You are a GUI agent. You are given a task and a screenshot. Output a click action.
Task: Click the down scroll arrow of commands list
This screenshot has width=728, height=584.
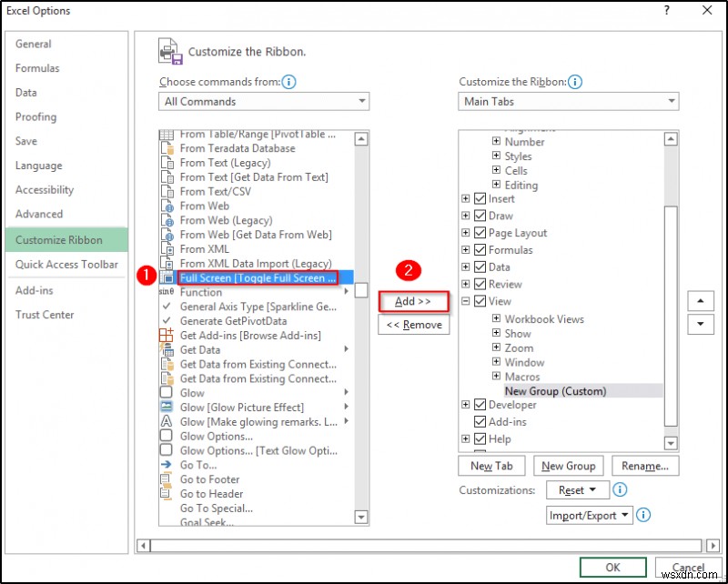pyautogui.click(x=361, y=517)
